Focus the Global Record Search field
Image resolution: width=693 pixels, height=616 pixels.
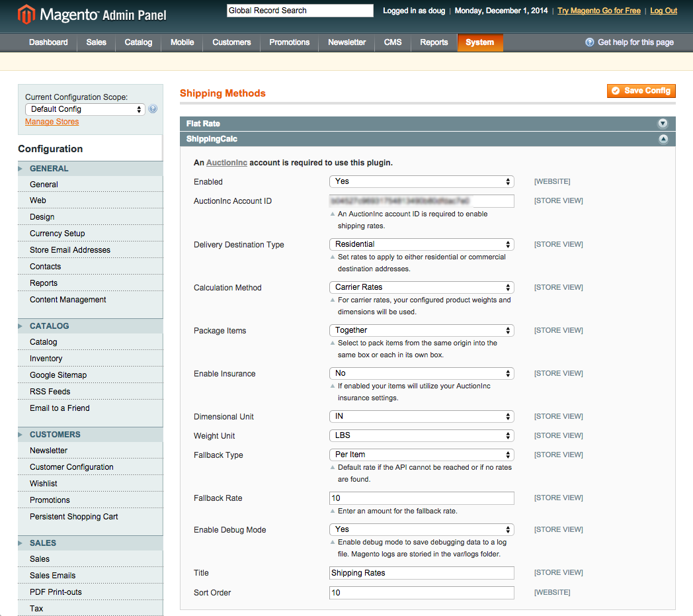[x=300, y=11]
